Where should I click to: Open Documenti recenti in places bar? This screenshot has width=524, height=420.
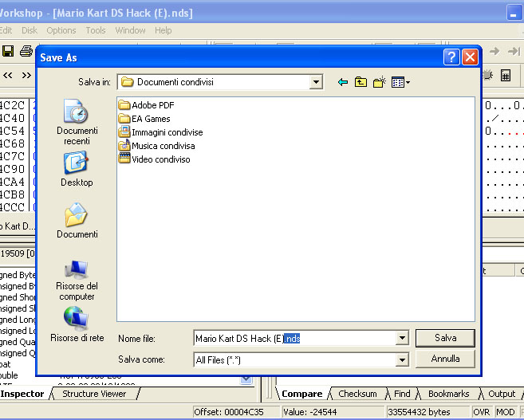[77, 123]
